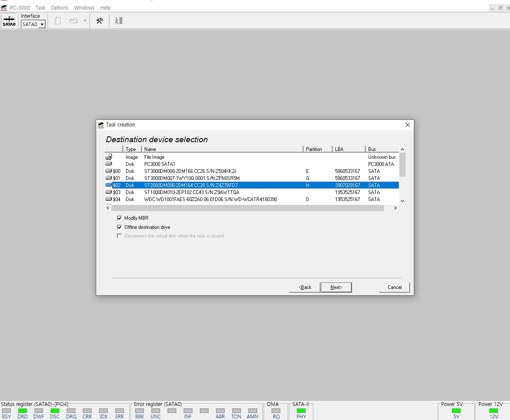This screenshot has height=420, width=510.
Task: Uncheck the Modify MBR checkbox
Action: 119,218
